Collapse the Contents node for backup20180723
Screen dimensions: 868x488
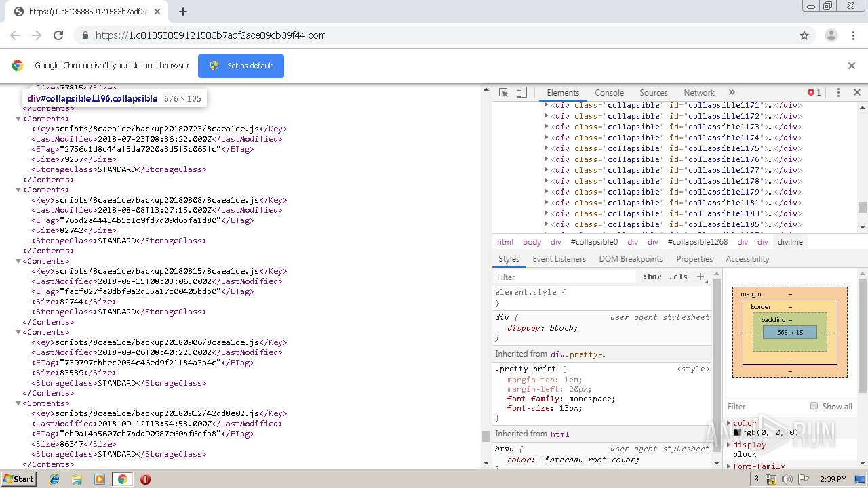pos(18,119)
